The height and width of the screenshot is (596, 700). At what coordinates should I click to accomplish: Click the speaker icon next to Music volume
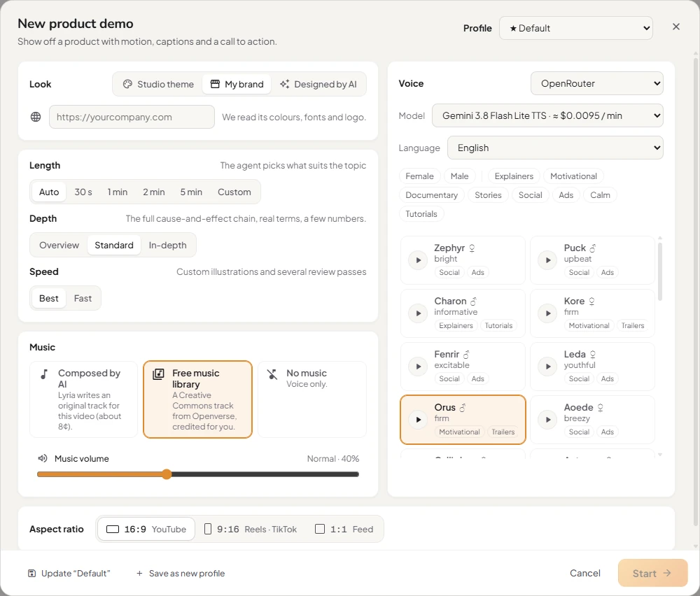pos(43,458)
